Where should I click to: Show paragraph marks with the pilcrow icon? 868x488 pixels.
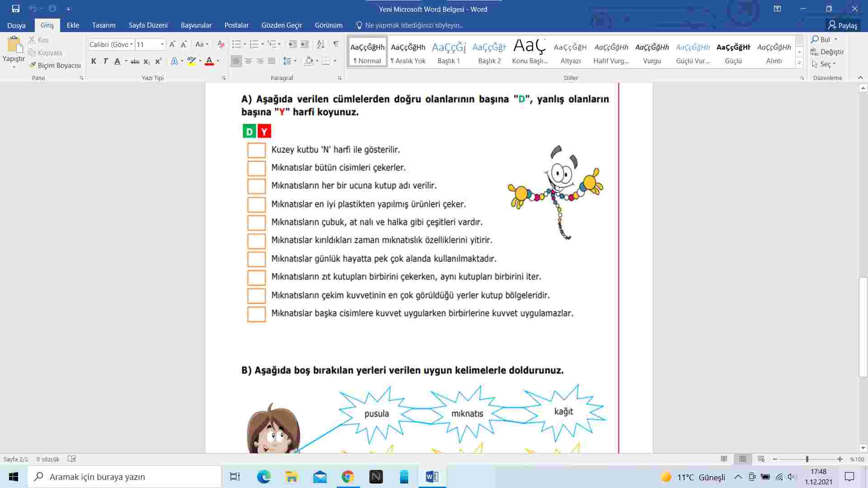pos(336,44)
